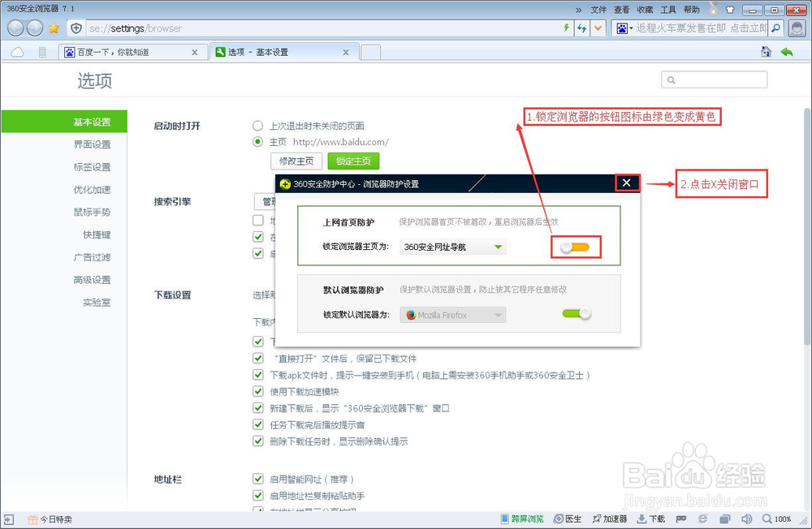Open the 360安全网址导航 homepage dropdown
The height and width of the screenshot is (529, 812).
click(x=452, y=247)
